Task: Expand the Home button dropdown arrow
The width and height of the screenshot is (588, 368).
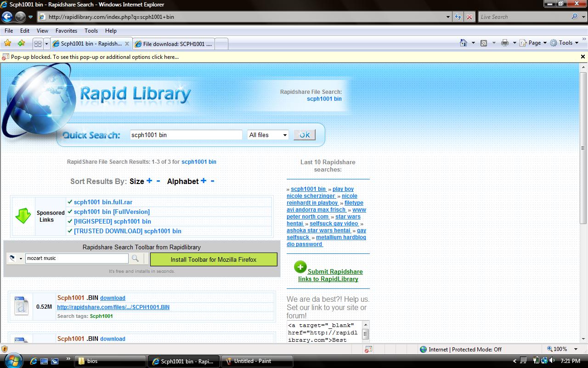Action: coord(473,43)
